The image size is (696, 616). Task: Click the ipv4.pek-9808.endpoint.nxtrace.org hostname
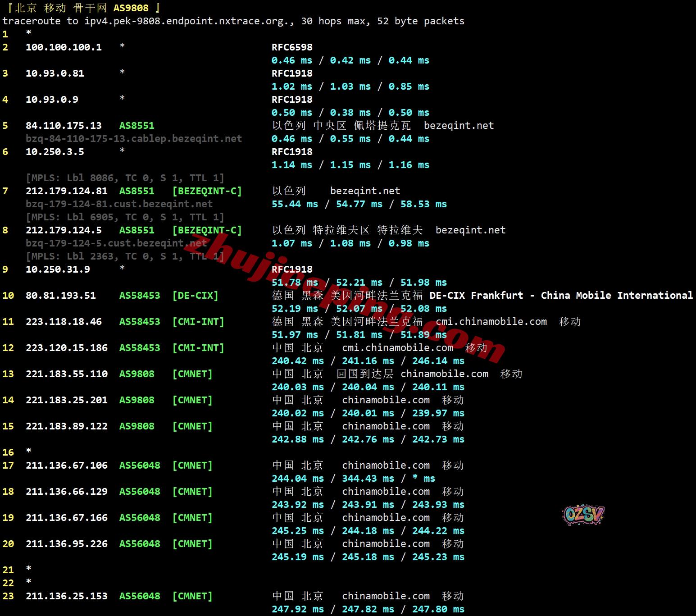click(188, 21)
